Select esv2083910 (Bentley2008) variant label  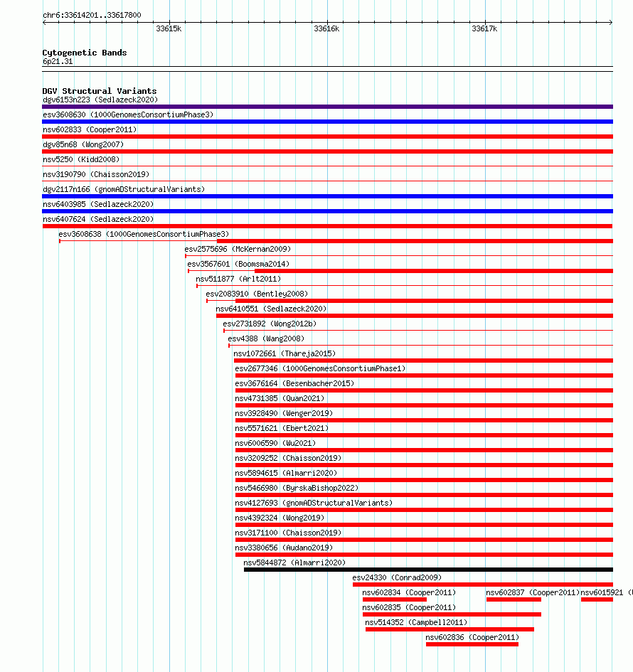point(257,294)
